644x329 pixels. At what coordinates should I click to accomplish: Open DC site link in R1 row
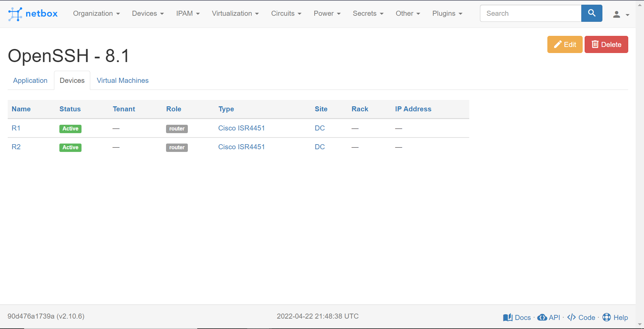click(x=320, y=128)
